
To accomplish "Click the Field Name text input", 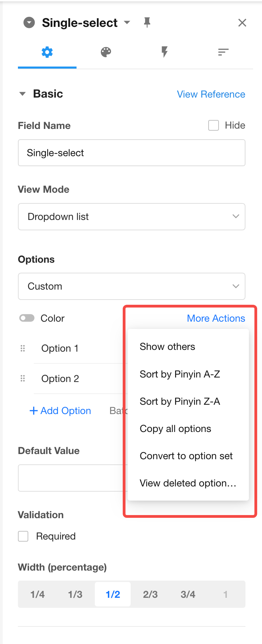I will pyautogui.click(x=132, y=153).
